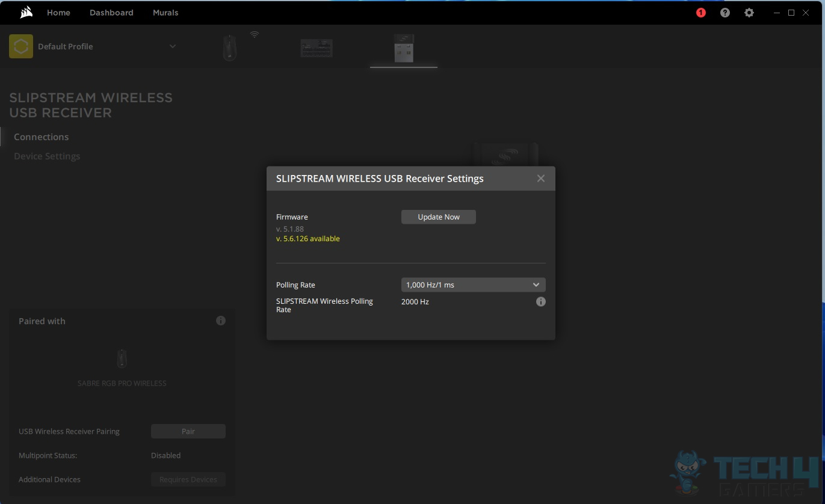Click the Requires Devices button

click(188, 479)
